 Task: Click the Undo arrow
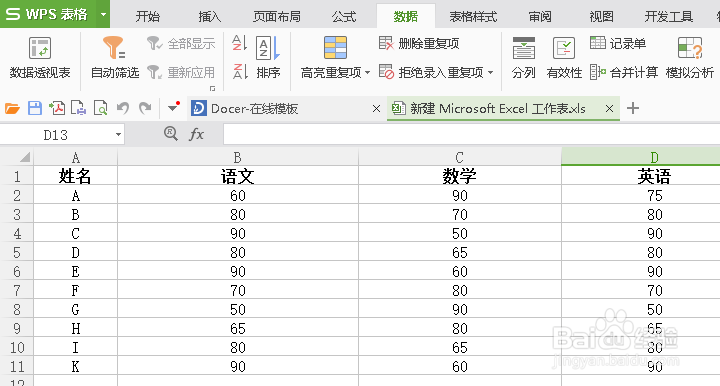click(x=123, y=108)
